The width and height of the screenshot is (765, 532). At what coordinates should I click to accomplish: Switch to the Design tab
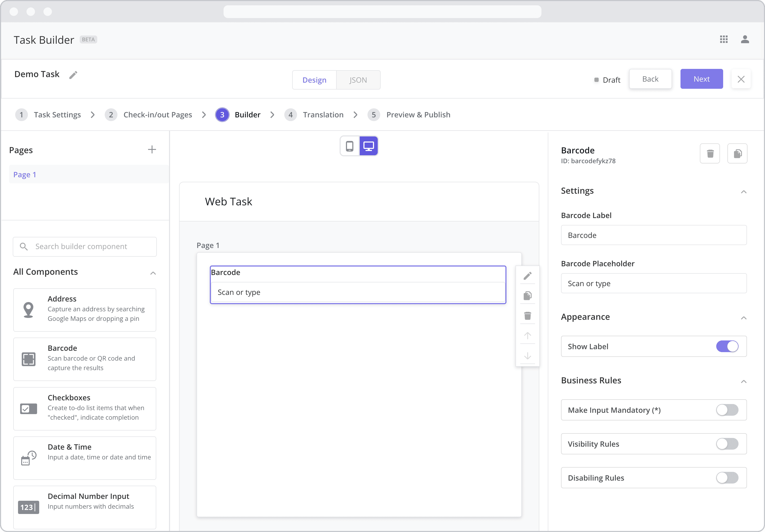[314, 80]
